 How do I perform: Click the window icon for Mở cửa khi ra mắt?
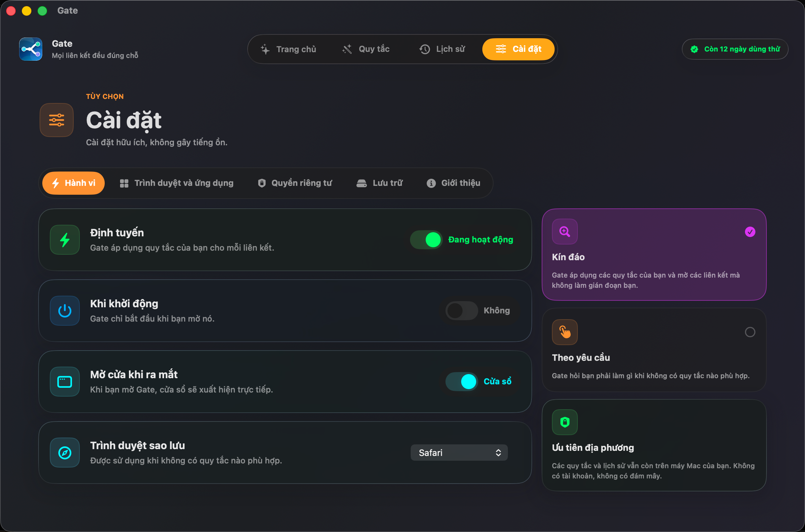(x=65, y=382)
